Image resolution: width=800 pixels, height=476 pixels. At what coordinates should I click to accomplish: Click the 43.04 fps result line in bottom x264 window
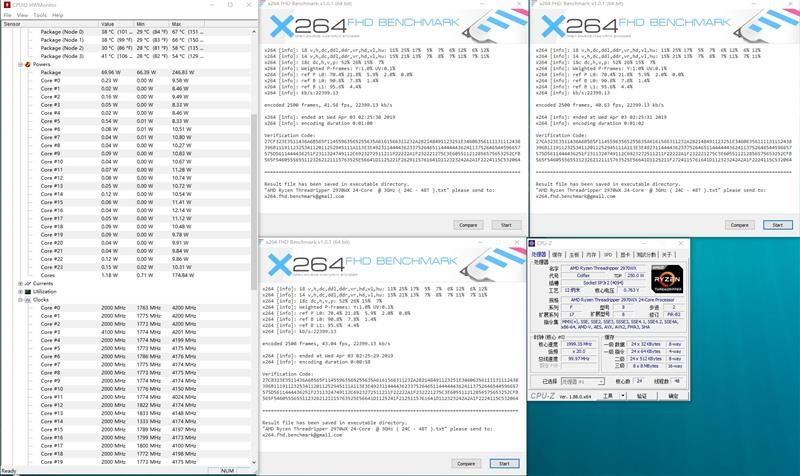[x=327, y=343]
